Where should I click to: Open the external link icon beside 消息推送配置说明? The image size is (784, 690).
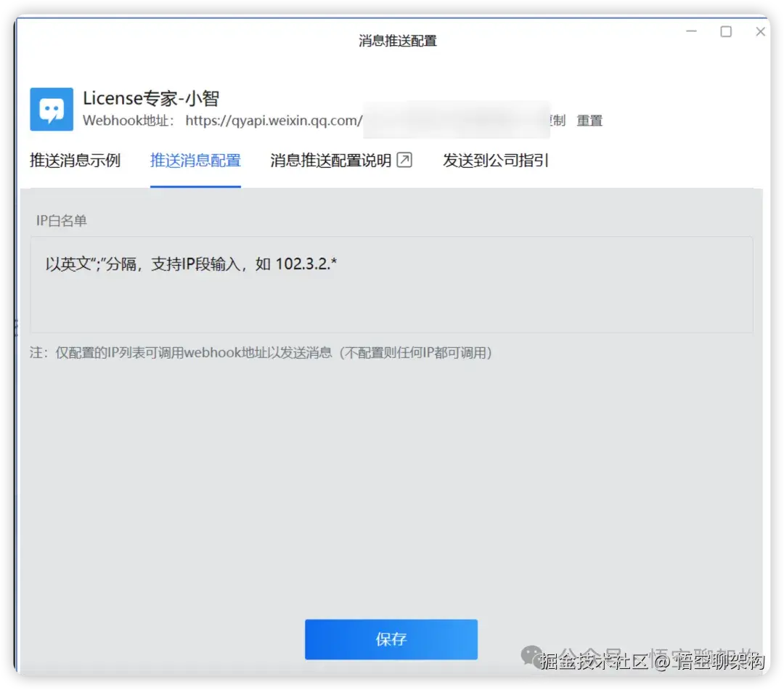pos(406,160)
